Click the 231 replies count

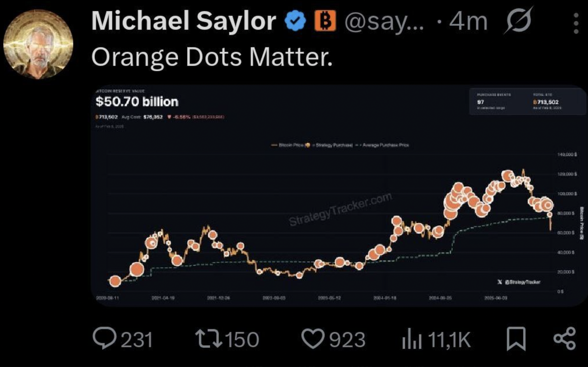click(x=136, y=339)
